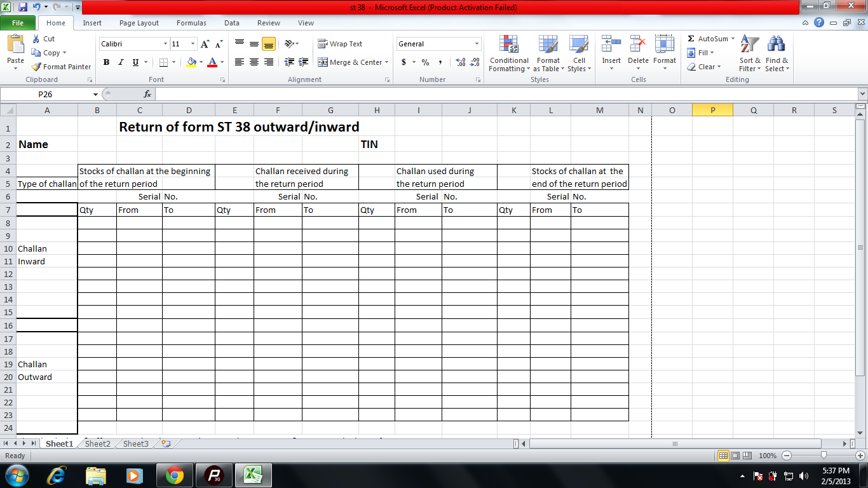Screen dimensions: 868x488
Task: Click the Save icon in quick access toolbar
Action: click(x=23, y=8)
